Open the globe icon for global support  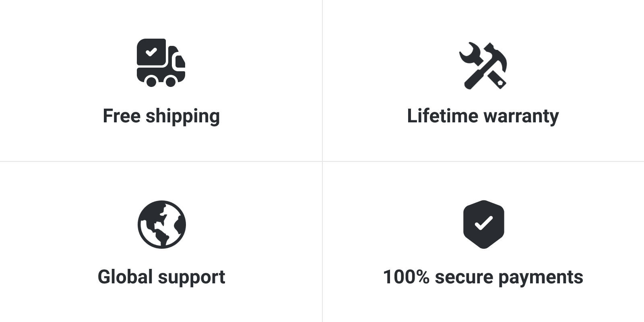(x=162, y=224)
